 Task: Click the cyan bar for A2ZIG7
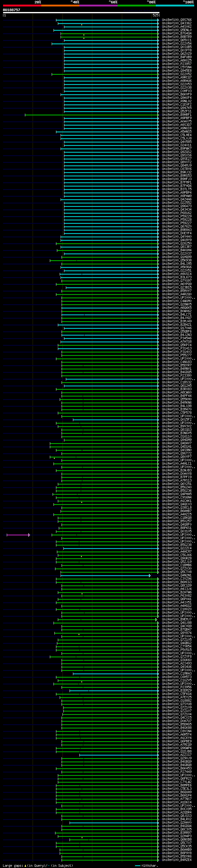pyautogui.click(x=119, y=755)
